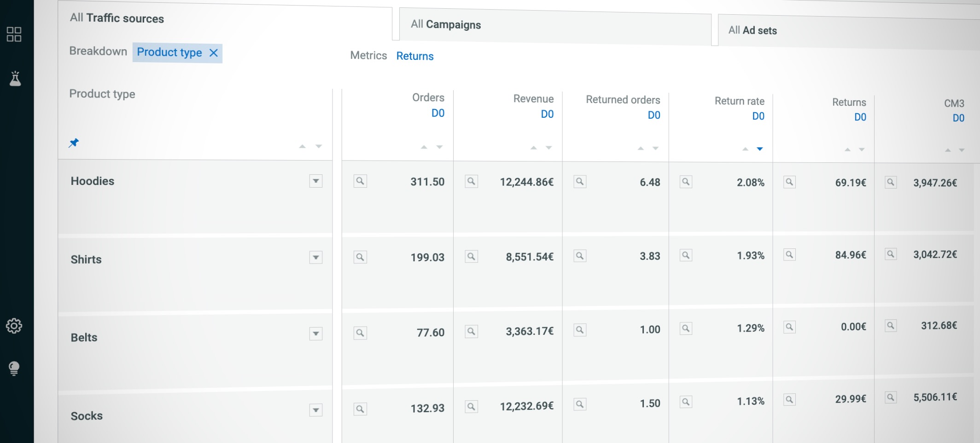Change the D0 window under Return rate
The width and height of the screenshot is (980, 443).
758,116
